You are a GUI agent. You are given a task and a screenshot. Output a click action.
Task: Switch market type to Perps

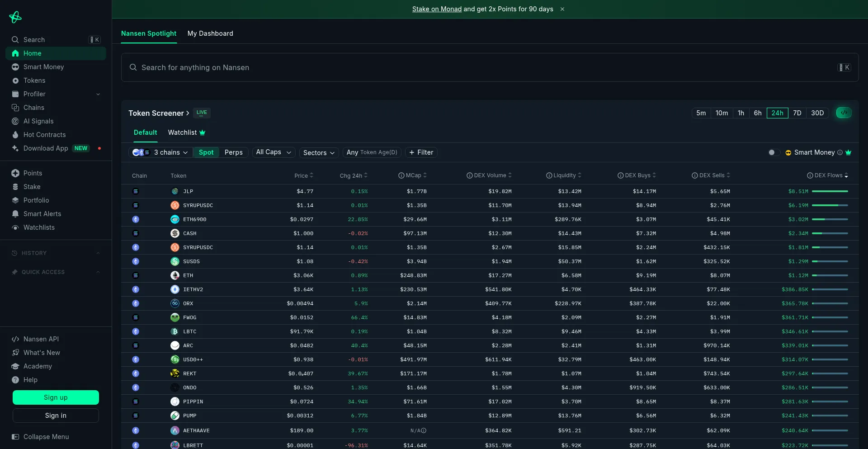click(x=233, y=152)
